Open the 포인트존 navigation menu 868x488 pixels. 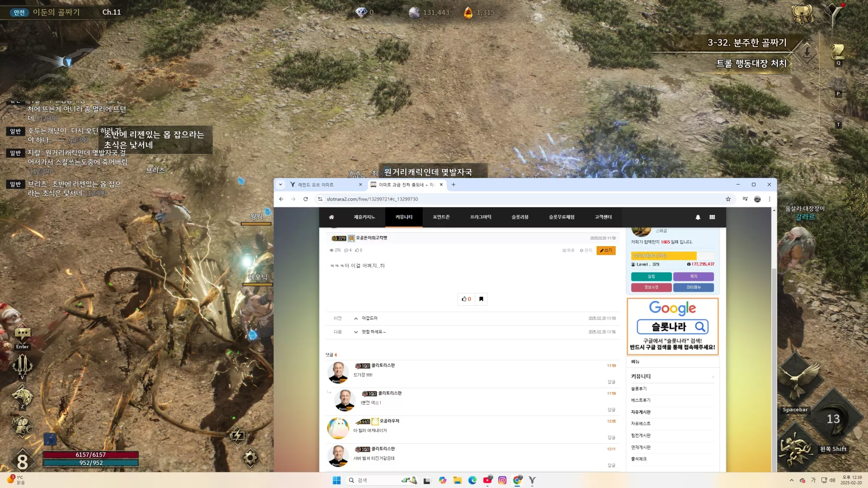pos(441,217)
